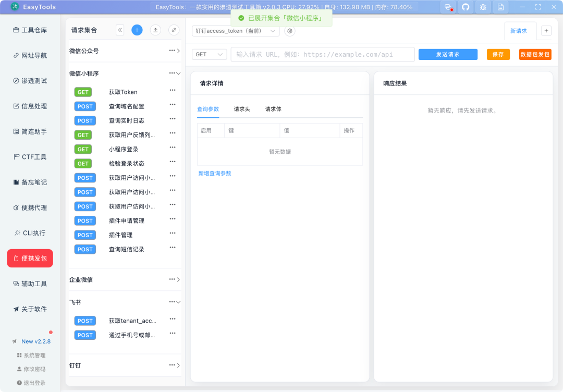Image resolution: width=563 pixels, height=392 pixels.
Task: Open environment settings gear icon
Action: (290, 31)
